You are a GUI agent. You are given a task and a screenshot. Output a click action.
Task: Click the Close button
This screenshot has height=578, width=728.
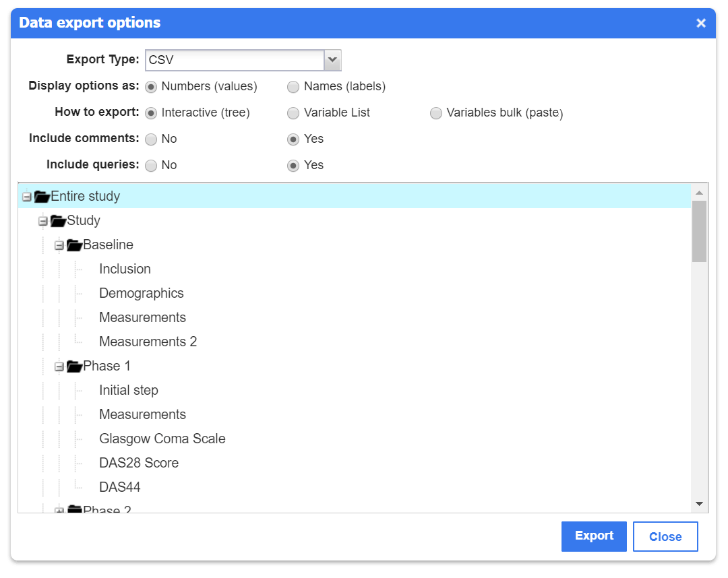pos(665,537)
